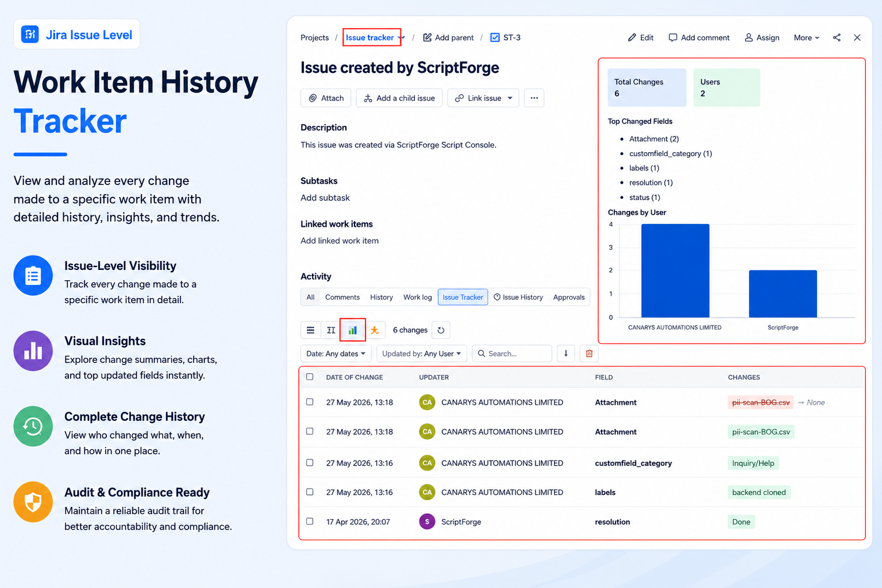Click the Search input field

[512, 354]
